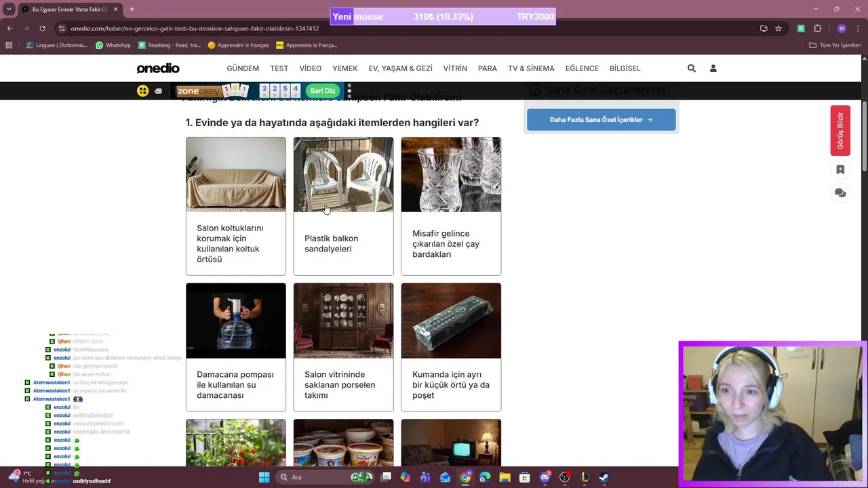Open the comments bubble icon on right

[x=840, y=193]
